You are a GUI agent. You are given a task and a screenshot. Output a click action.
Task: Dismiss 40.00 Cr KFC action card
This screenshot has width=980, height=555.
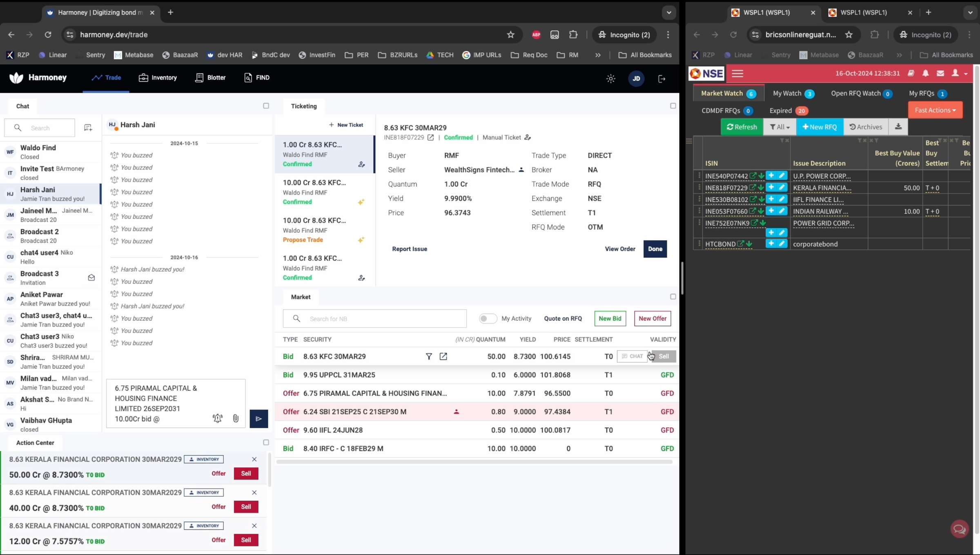254,493
